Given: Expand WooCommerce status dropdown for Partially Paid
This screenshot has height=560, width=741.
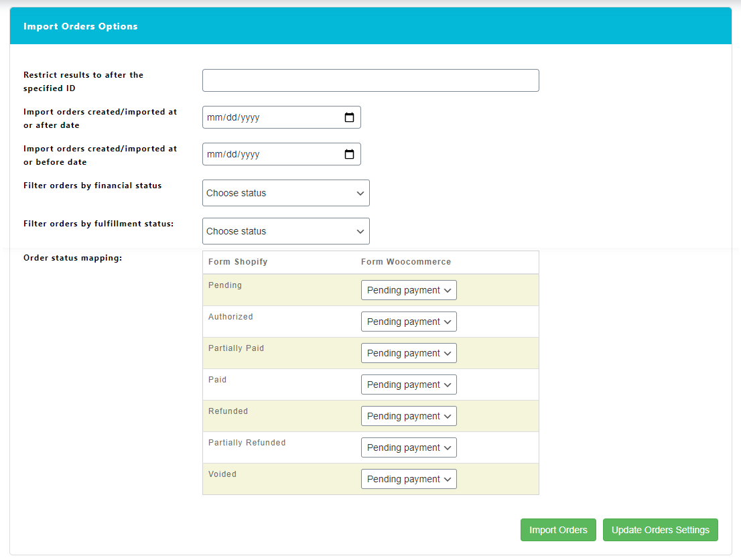Looking at the screenshot, I should [x=409, y=353].
